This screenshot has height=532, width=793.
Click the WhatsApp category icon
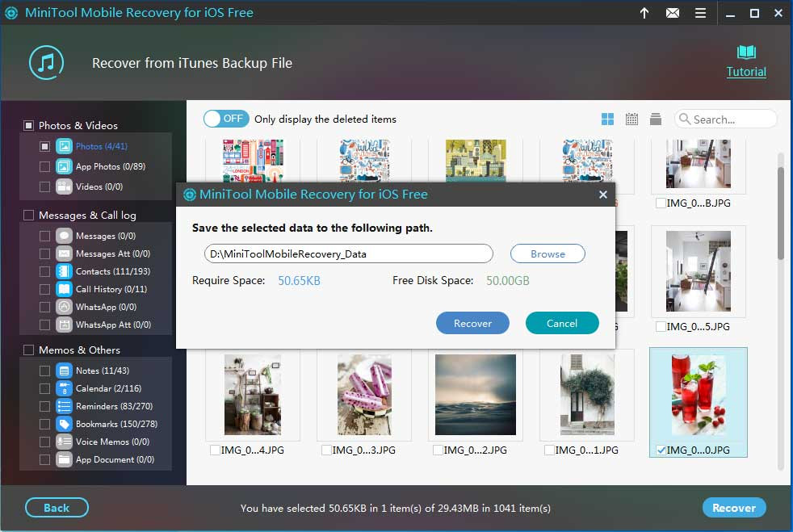pyautogui.click(x=64, y=307)
